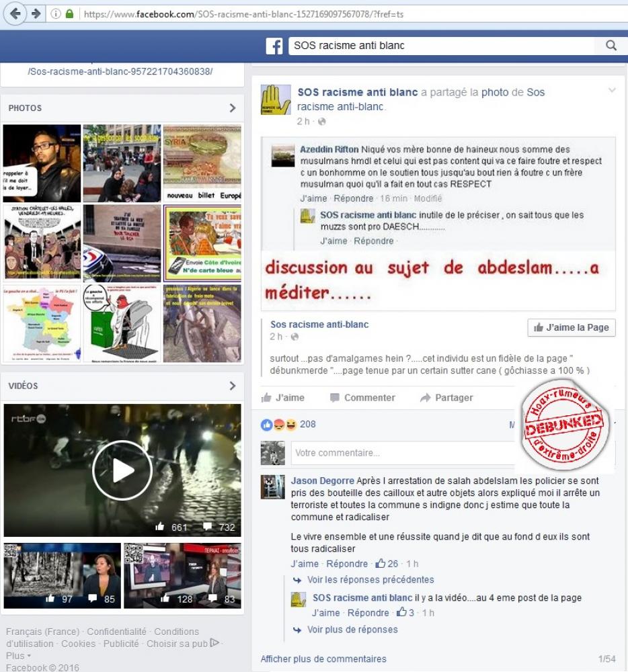628x672 pixels.
Task: Click the shared photo link word 'photo'
Action: 495,92
